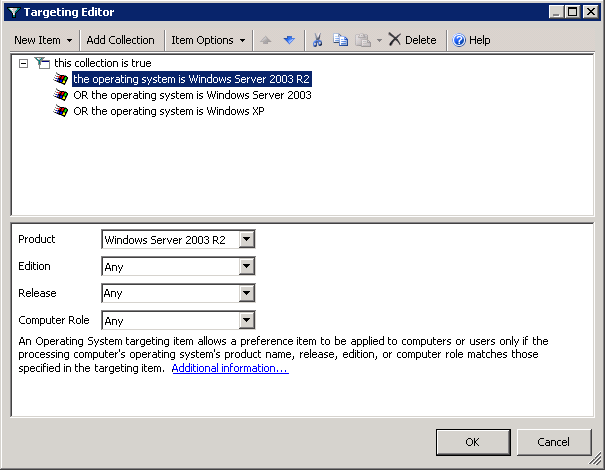Click Add Collection in toolbar
This screenshot has height=470, width=605.
pyautogui.click(x=120, y=40)
